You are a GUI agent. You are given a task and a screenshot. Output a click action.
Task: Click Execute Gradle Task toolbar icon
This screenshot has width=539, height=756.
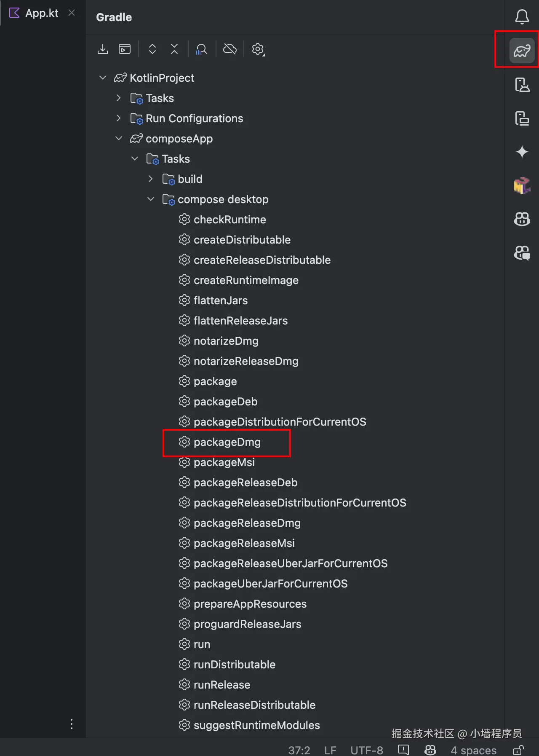click(125, 49)
